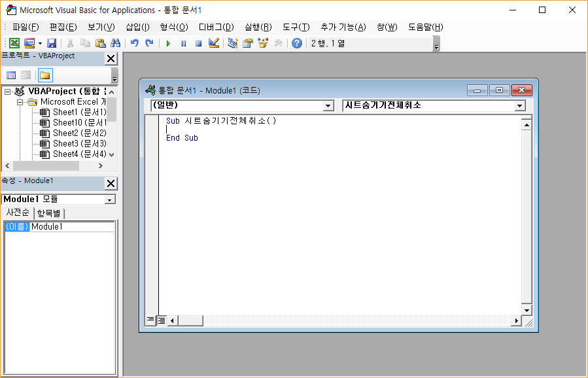Screen dimensions: 588x378
Task: Open the 편집(E) menu
Action: click(x=63, y=27)
